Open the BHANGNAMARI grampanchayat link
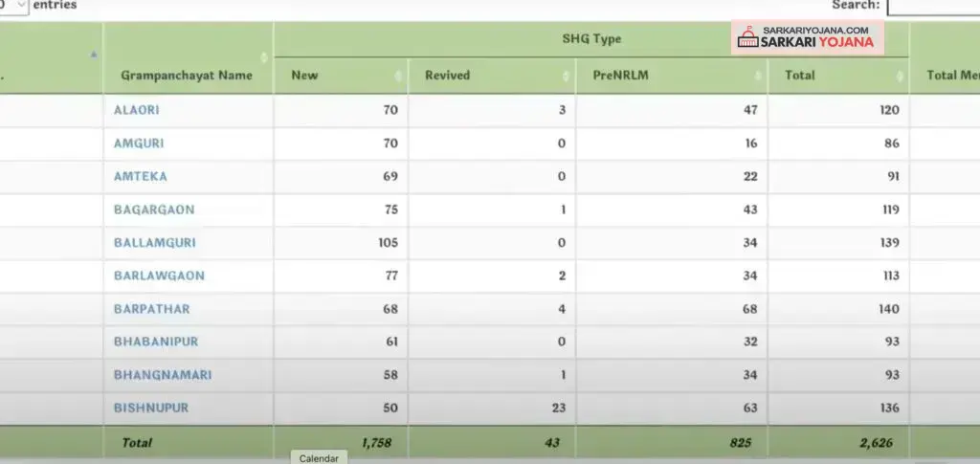The image size is (980, 464). pos(163,375)
